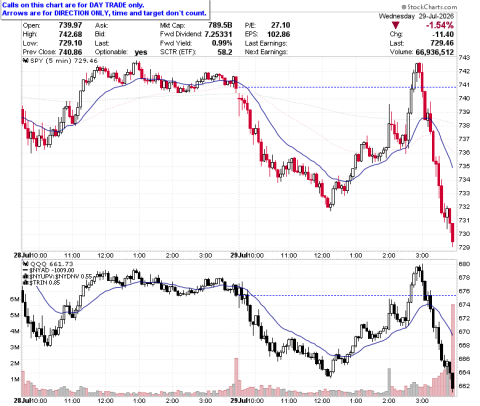Click the "Arrows are for DIRECTION ONLY" note line
The image size is (480, 406).
point(104,13)
